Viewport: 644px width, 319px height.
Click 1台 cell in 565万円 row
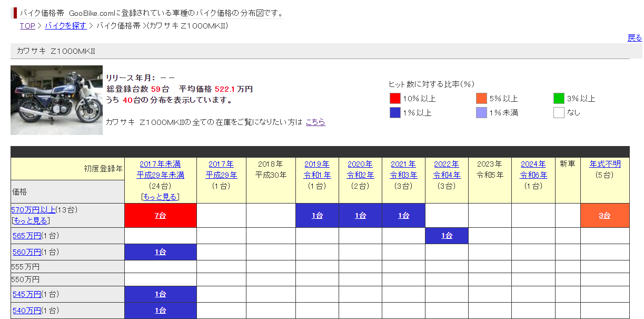[x=447, y=236]
